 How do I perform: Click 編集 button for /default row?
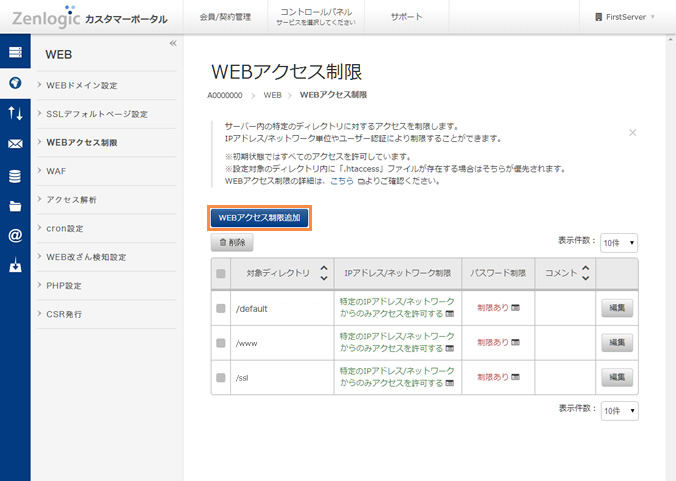[617, 308]
